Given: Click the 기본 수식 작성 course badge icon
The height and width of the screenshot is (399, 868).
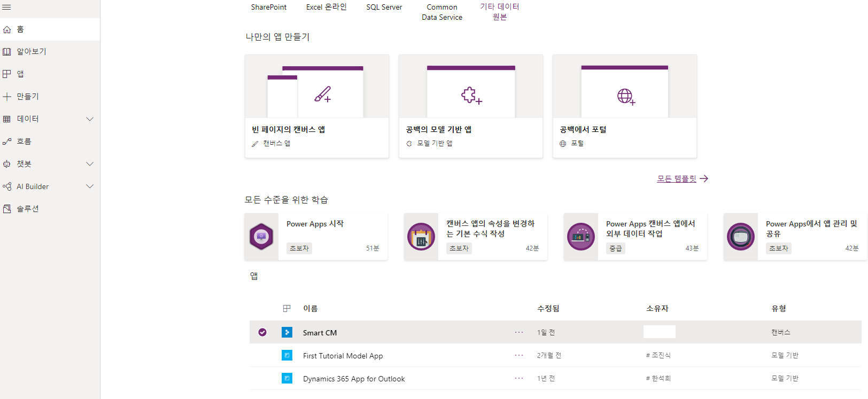Looking at the screenshot, I should (x=421, y=237).
